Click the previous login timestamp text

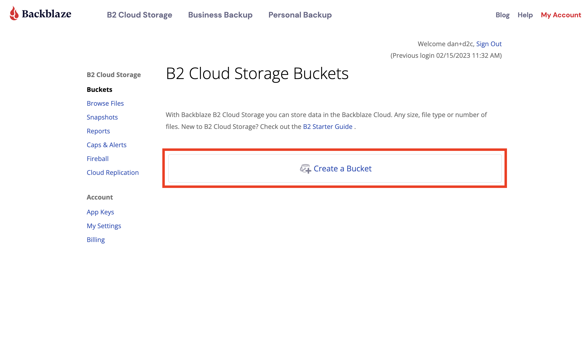tap(446, 56)
